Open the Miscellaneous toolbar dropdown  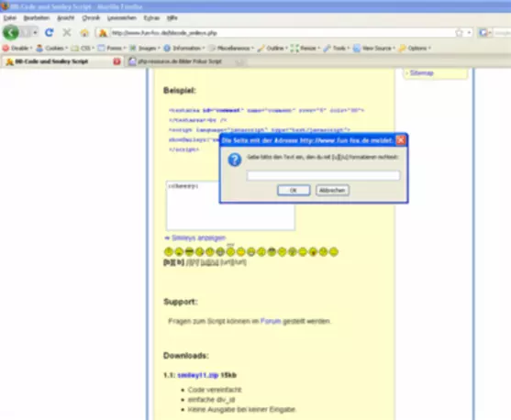tap(232, 49)
